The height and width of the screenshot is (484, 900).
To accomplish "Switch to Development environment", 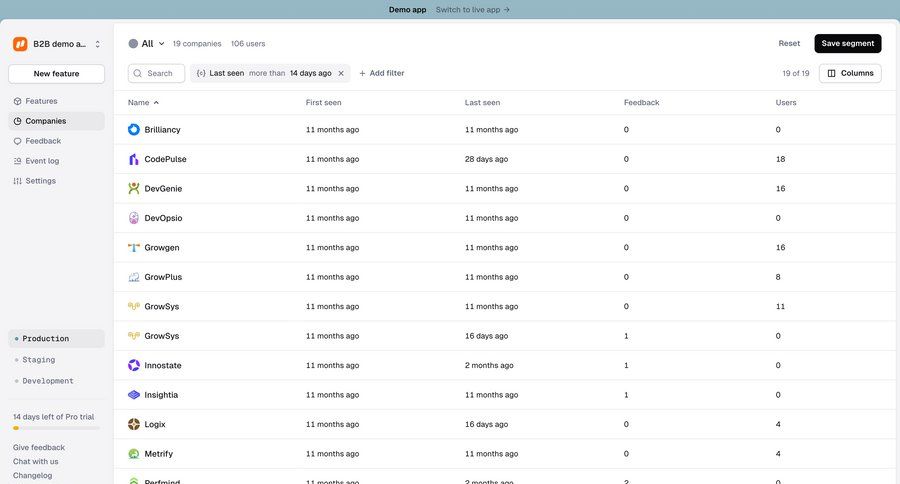I will (56, 381).
